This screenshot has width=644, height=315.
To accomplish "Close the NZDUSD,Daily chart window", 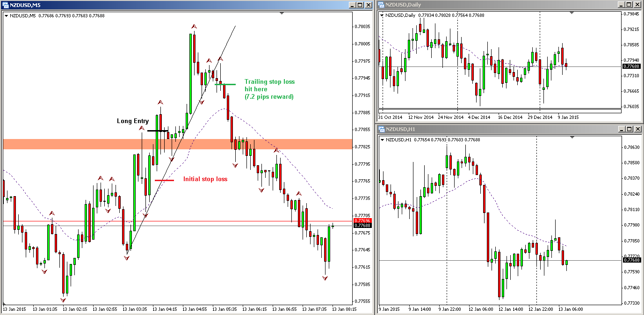I will (x=637, y=5).
